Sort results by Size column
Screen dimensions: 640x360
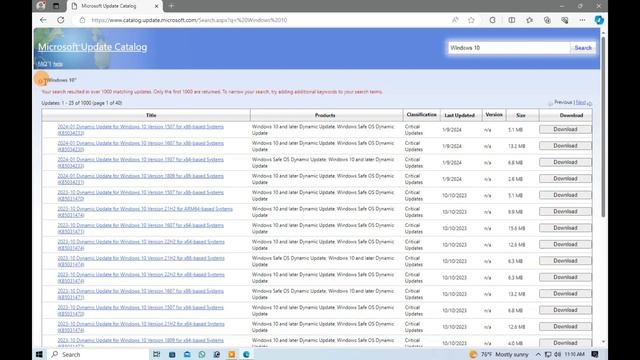click(521, 115)
